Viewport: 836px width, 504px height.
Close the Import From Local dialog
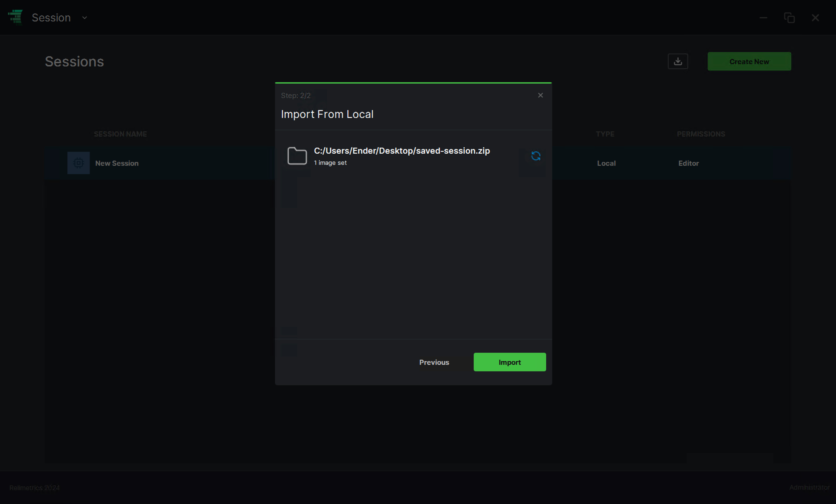click(541, 95)
